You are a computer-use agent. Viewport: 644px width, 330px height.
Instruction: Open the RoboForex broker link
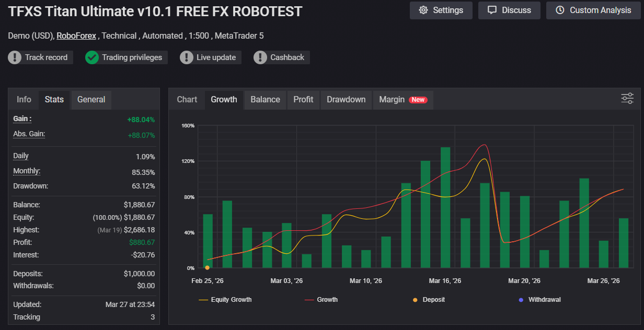76,36
